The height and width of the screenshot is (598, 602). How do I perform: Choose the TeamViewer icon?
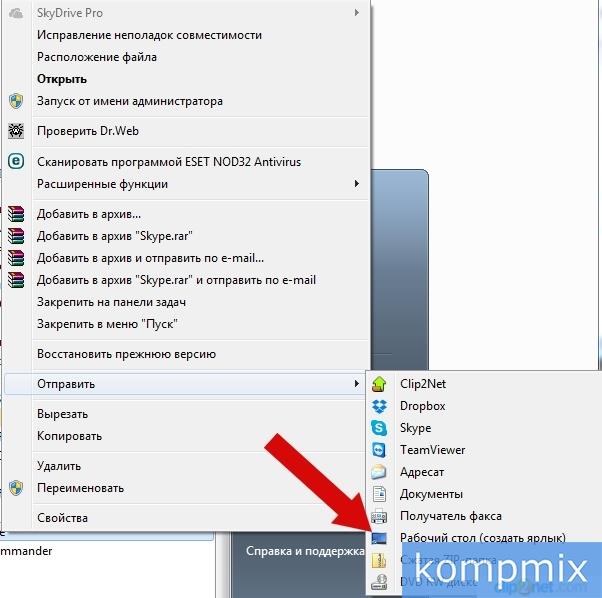click(x=379, y=450)
